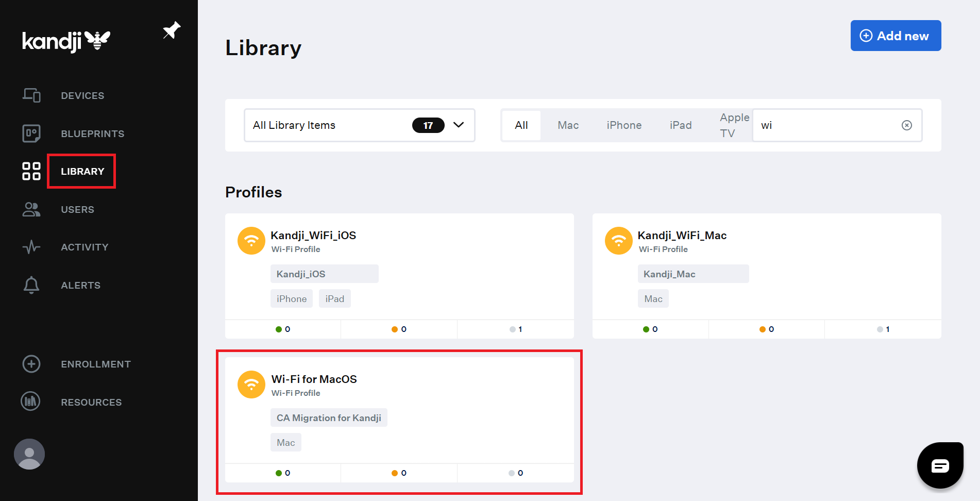This screenshot has height=501, width=980.
Task: Click the dropdown chevron arrow
Action: point(459,125)
